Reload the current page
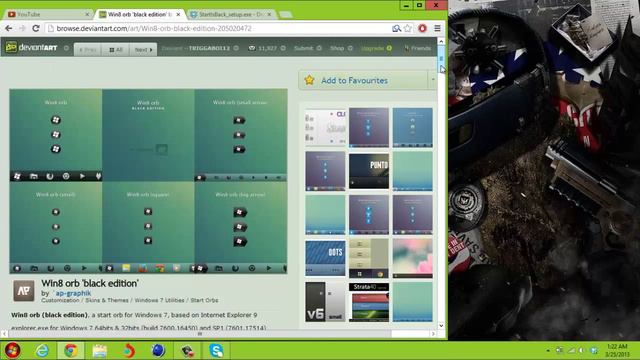Viewport: 640px width, 360px height. pyautogui.click(x=36, y=28)
